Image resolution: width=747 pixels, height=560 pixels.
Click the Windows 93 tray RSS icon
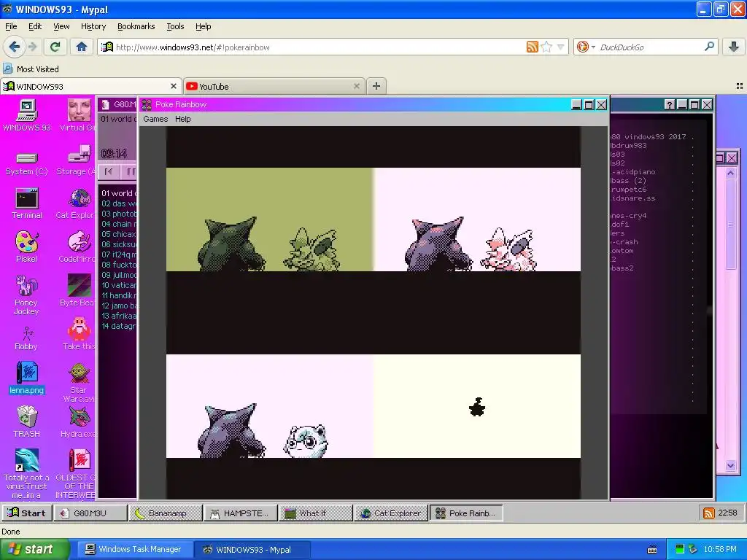click(x=709, y=513)
